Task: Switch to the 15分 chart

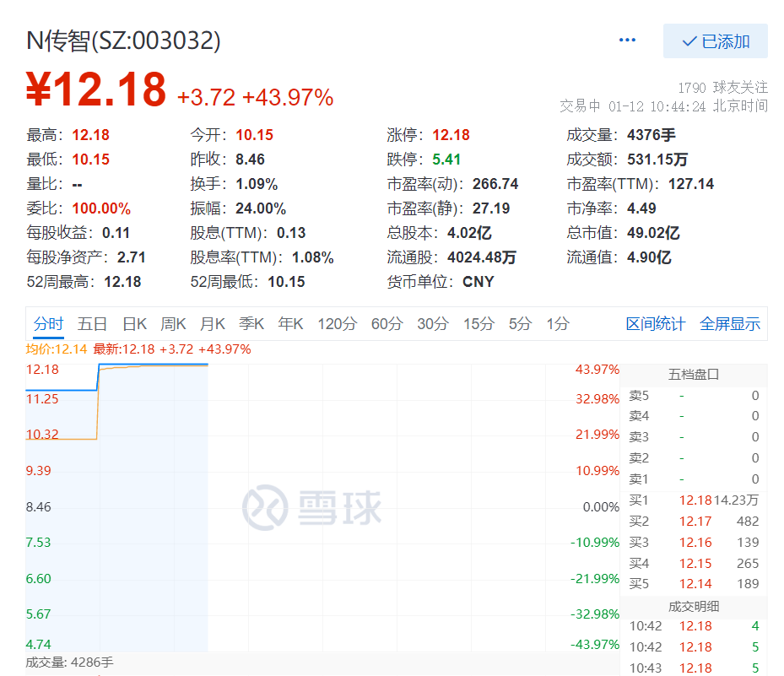Action: click(478, 324)
